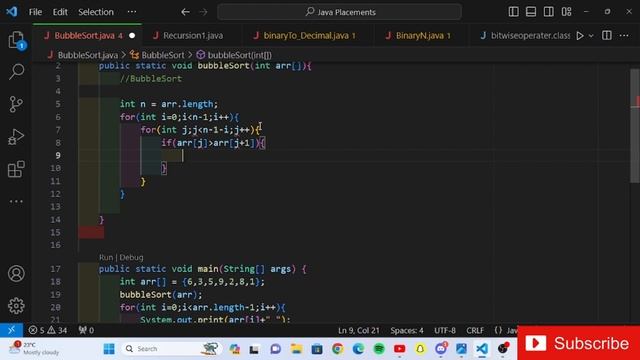Screen dimensions: 640x360
Task: Click the ports forwarded status item
Action: point(86,330)
